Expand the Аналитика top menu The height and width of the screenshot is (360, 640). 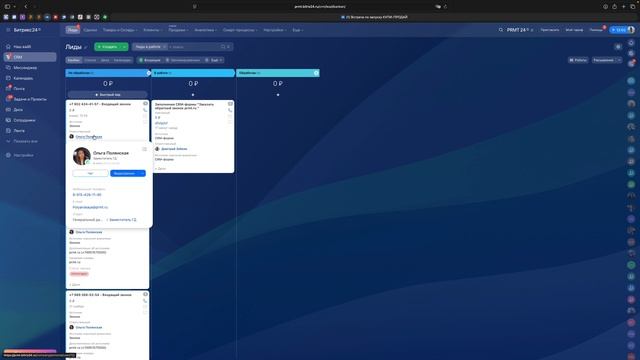coord(205,30)
